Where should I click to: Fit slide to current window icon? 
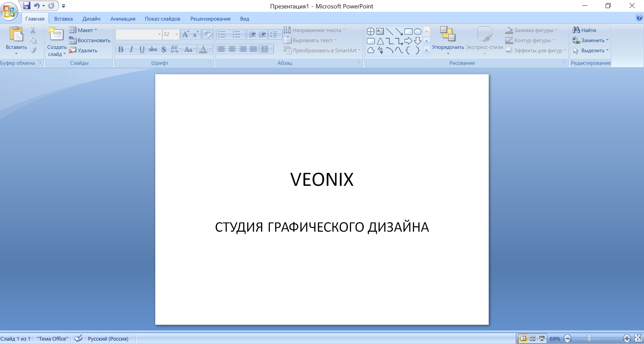point(638,338)
